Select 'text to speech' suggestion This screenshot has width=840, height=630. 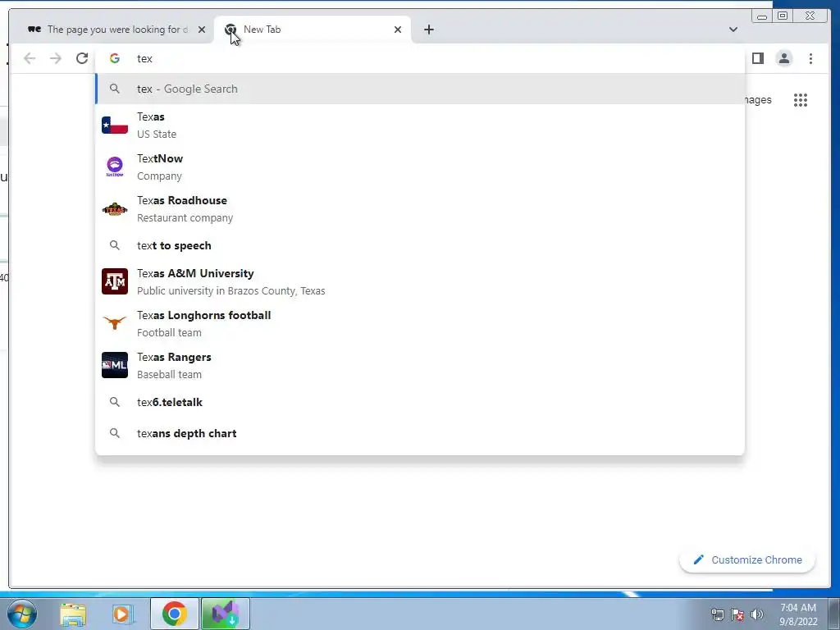(x=420, y=245)
